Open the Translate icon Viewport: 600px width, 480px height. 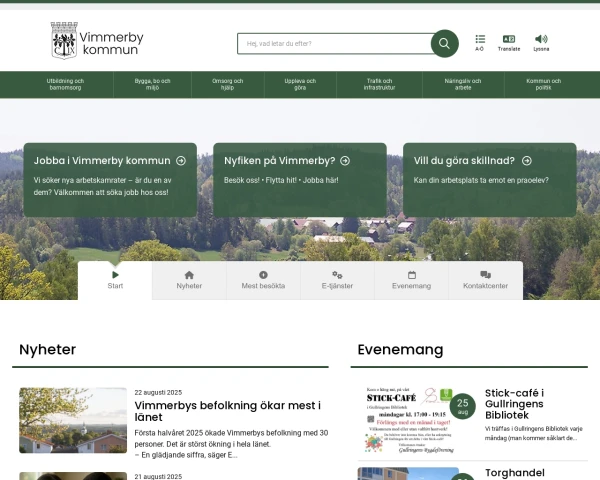[509, 43]
